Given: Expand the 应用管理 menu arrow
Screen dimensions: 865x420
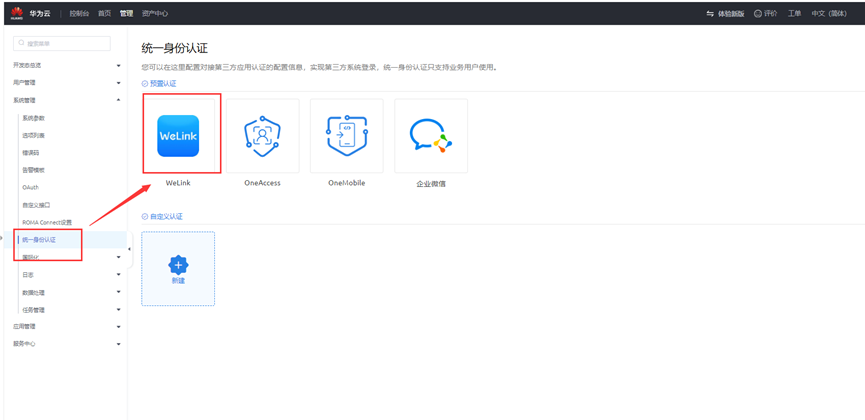Looking at the screenshot, I should tap(119, 327).
